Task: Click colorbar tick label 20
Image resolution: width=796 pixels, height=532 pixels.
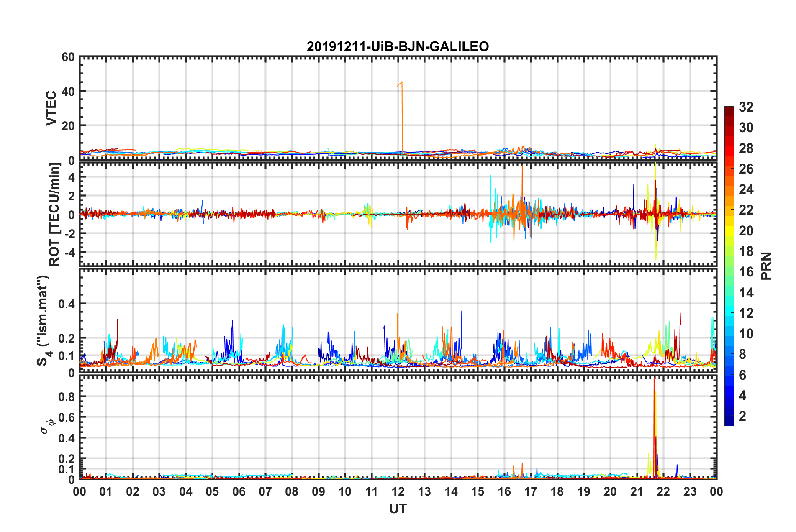Action: click(746, 231)
